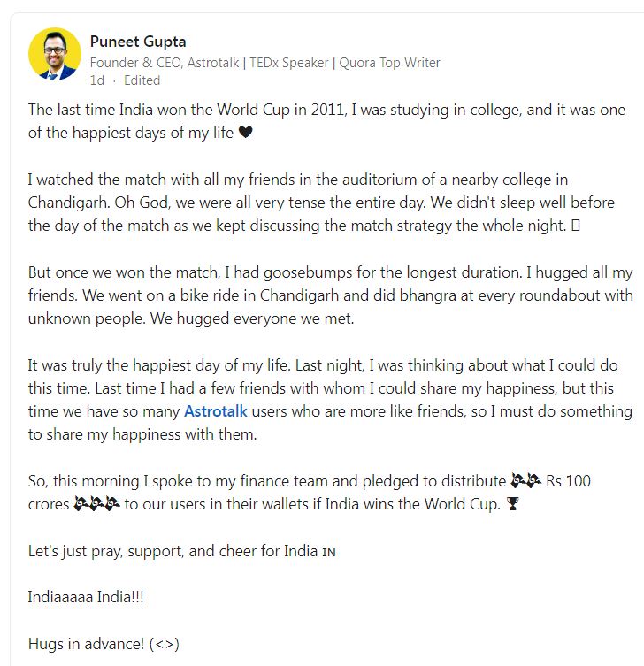Viewport: 644px width, 666px height.
Task: Open Puneet Gupta's profile picture
Action: 54,54
